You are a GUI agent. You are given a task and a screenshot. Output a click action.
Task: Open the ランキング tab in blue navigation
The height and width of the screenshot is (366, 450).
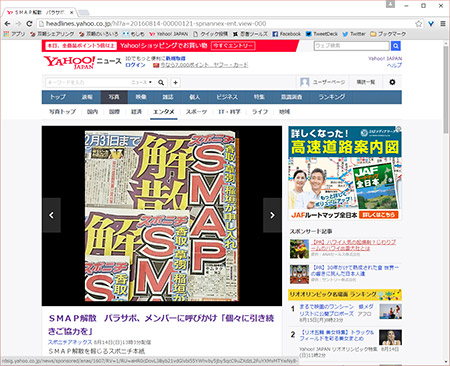pyautogui.click(x=332, y=97)
